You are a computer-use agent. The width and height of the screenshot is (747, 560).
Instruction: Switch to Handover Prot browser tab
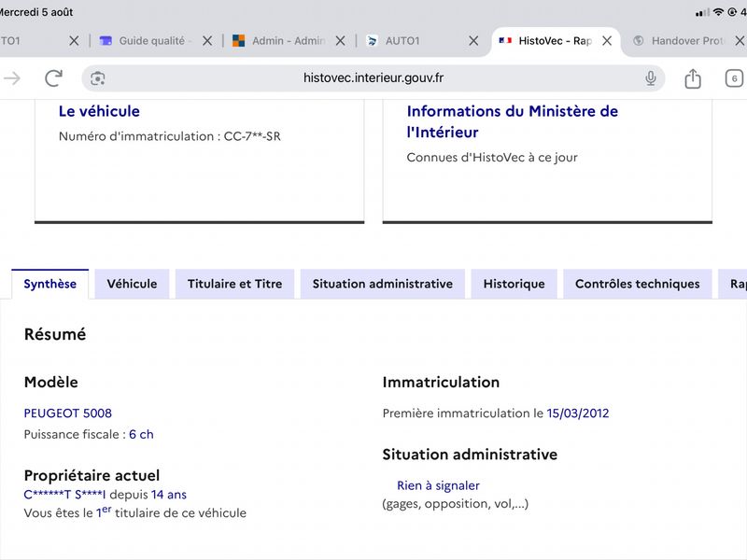click(x=687, y=41)
